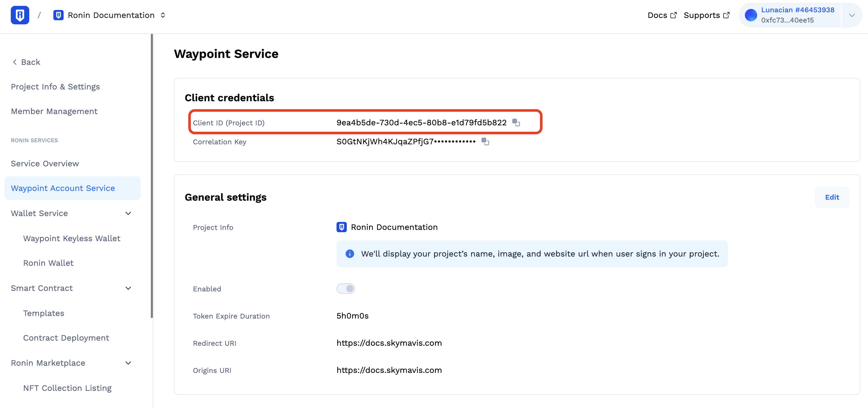Open Ronin Wallet page
868x408 pixels.
tap(48, 263)
